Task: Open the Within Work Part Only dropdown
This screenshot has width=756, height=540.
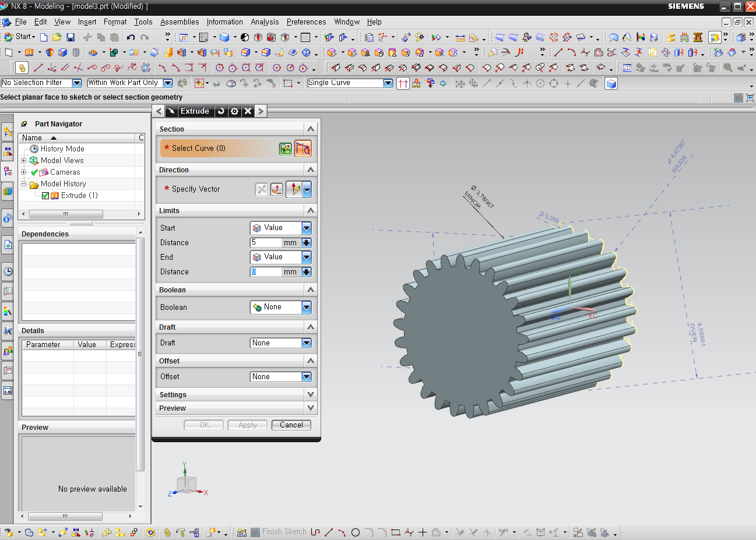Action: [x=168, y=83]
